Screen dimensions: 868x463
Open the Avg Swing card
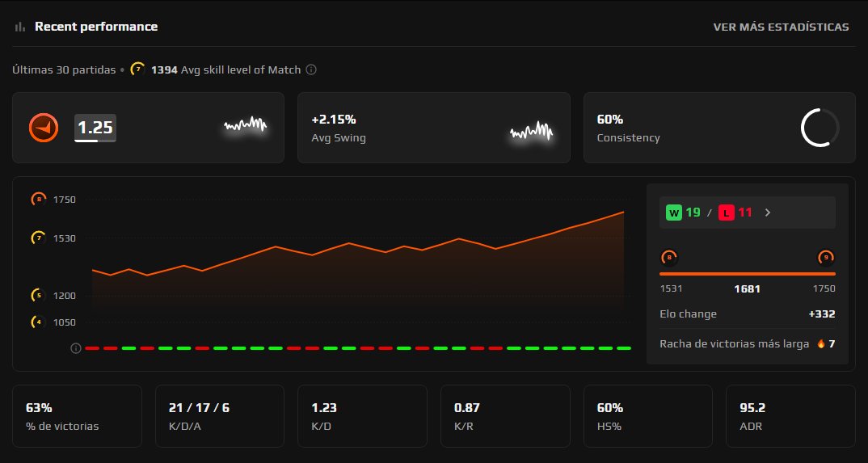click(433, 128)
